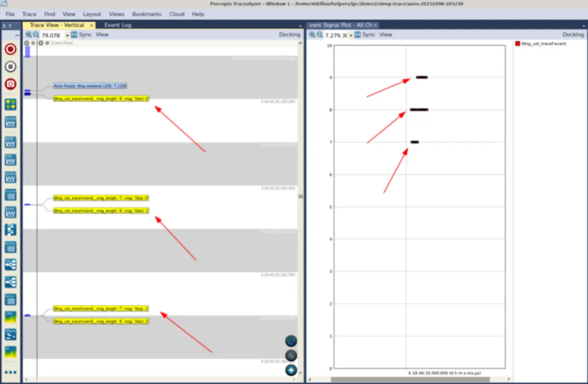The height and width of the screenshot is (384, 588).
Task: Open the Bookmarks menu
Action: [x=147, y=14]
